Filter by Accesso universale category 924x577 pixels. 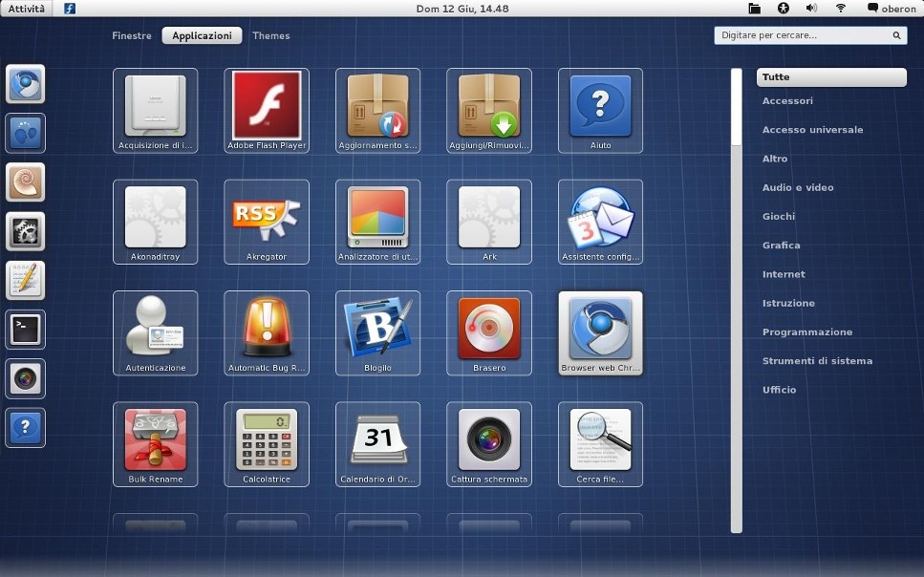pos(812,130)
